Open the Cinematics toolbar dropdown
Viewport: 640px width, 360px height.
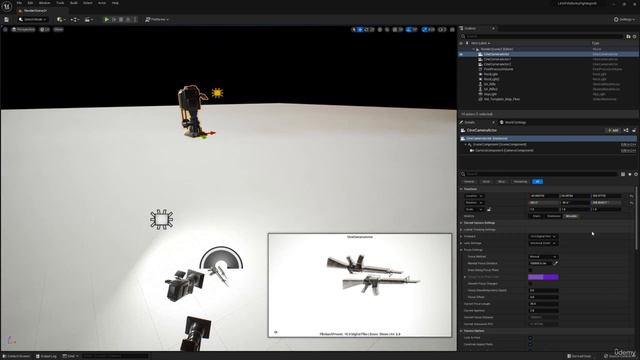pyautogui.click(x=88, y=19)
